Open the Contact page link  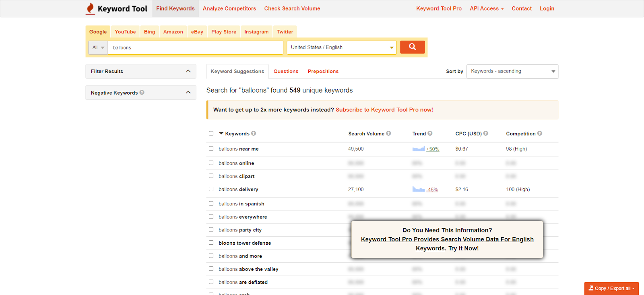(522, 8)
